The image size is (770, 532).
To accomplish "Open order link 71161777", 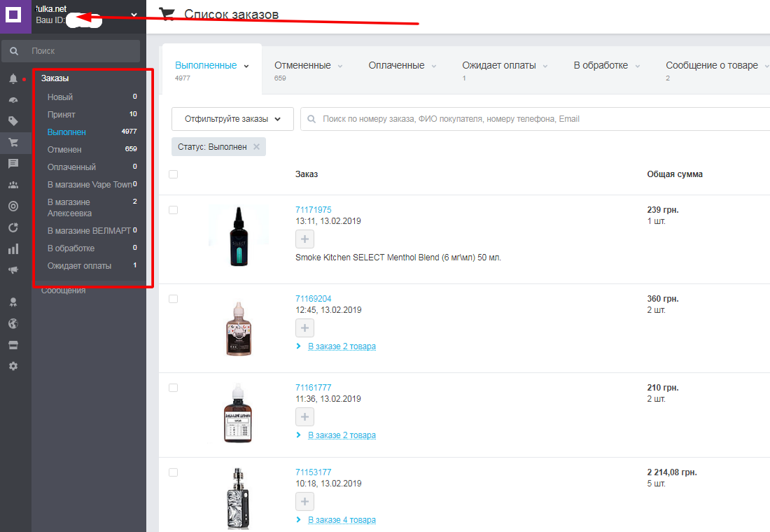I will point(314,388).
